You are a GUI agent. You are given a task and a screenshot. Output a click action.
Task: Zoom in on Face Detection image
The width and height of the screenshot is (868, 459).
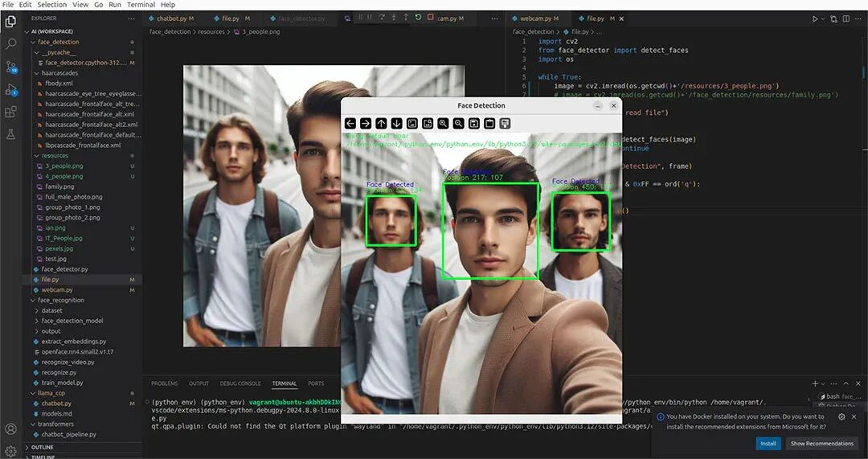pos(443,123)
